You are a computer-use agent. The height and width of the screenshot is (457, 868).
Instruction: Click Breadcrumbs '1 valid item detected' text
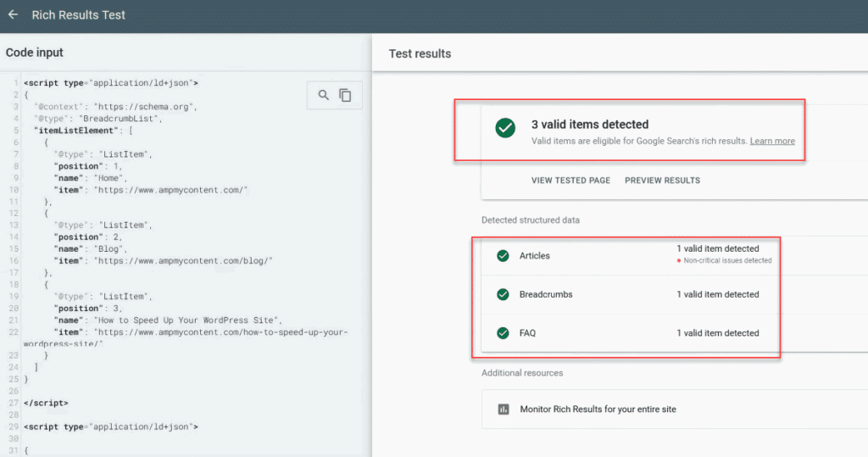coord(717,295)
